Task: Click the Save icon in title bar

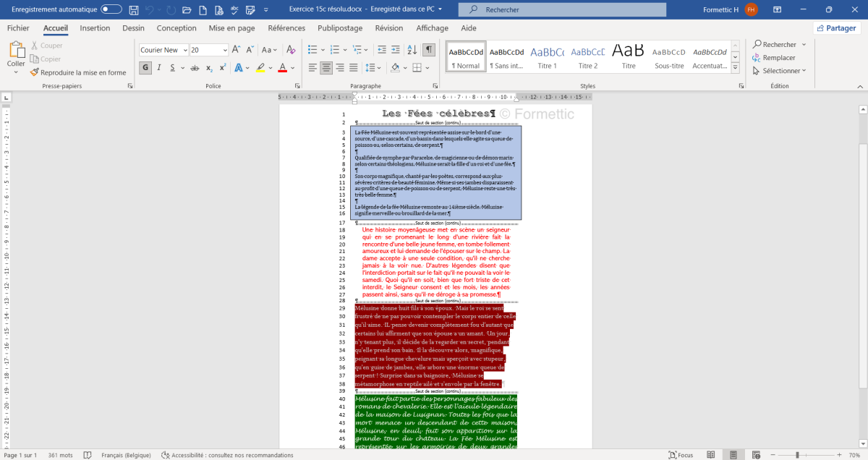Action: (x=133, y=9)
